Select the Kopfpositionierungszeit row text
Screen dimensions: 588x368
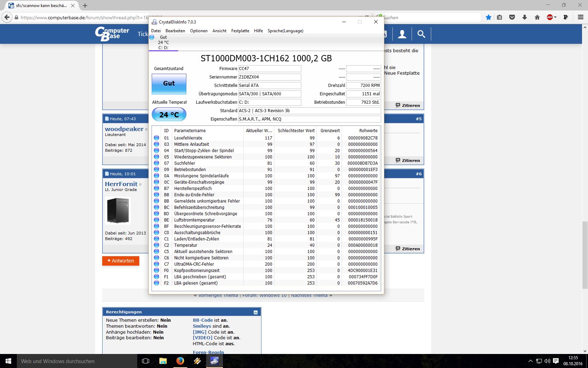(x=197, y=270)
